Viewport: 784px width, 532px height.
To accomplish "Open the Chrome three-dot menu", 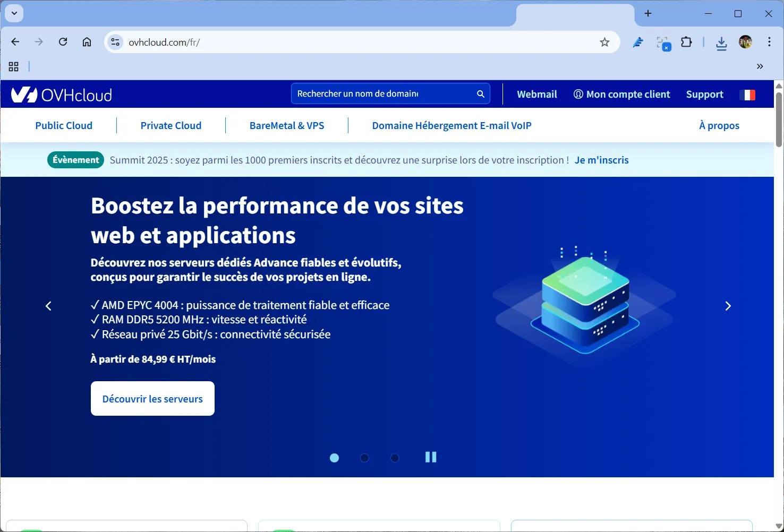I will [x=769, y=42].
